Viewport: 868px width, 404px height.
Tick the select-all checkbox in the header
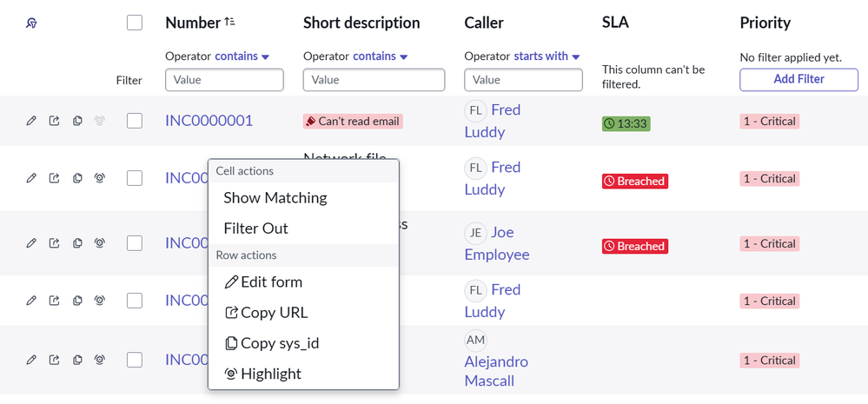(x=135, y=23)
